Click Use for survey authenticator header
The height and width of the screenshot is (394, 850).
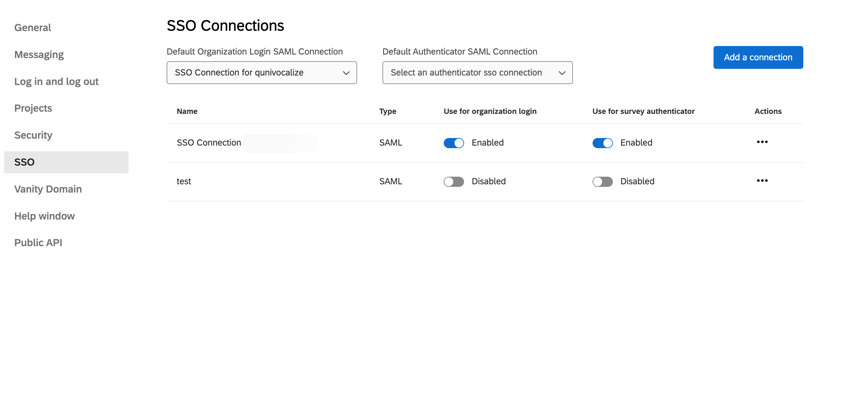[643, 111]
